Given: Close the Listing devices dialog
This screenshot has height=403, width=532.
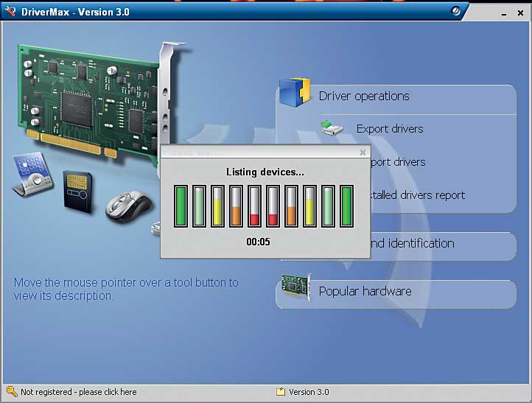Looking at the screenshot, I should pos(363,153).
